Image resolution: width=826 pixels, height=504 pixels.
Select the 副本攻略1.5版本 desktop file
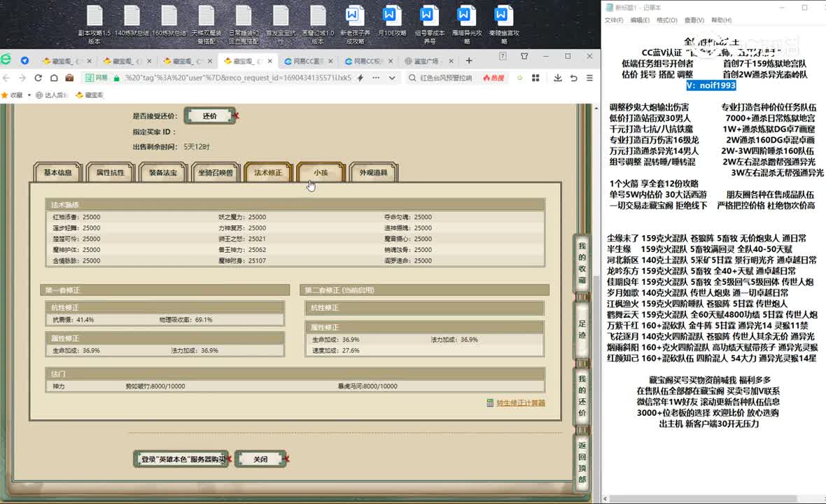click(94, 24)
